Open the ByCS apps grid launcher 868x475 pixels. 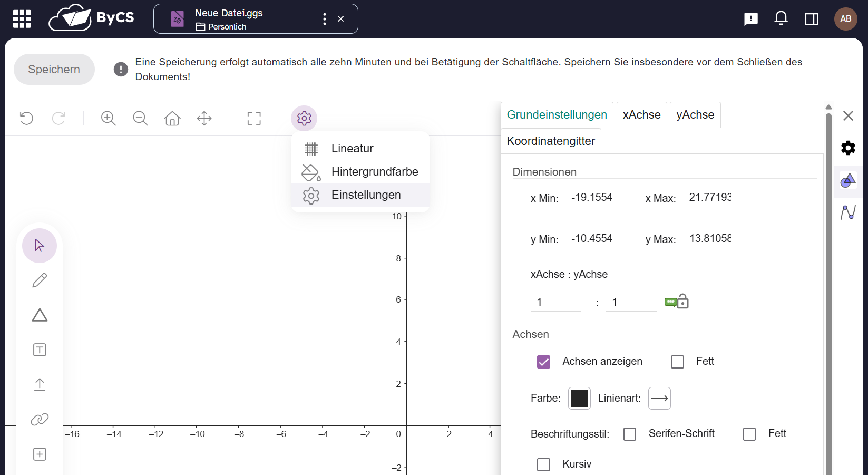tap(22, 19)
